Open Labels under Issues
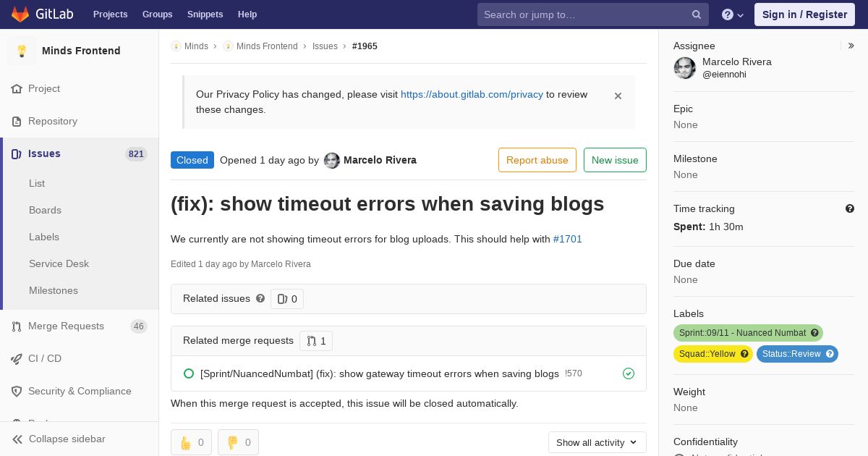 coord(44,237)
